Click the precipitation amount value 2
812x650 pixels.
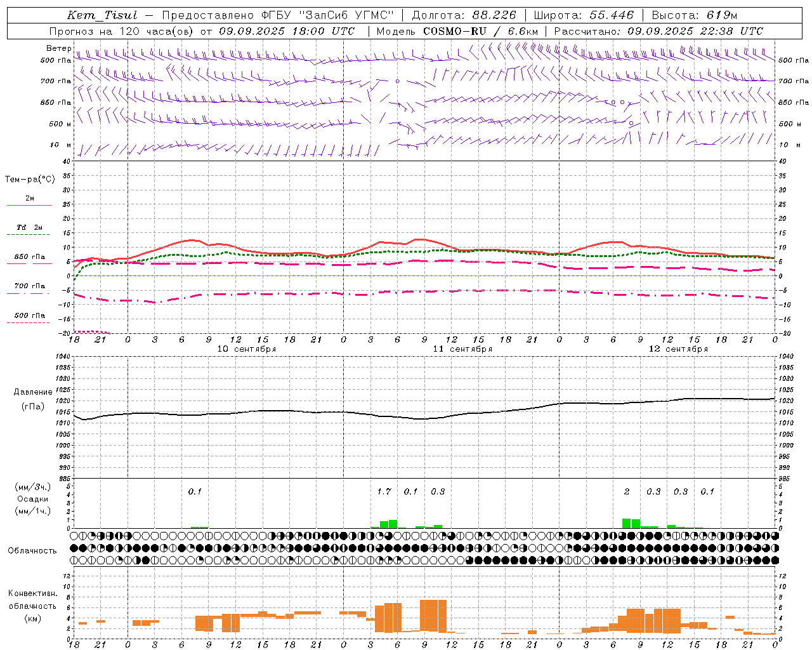point(627,491)
